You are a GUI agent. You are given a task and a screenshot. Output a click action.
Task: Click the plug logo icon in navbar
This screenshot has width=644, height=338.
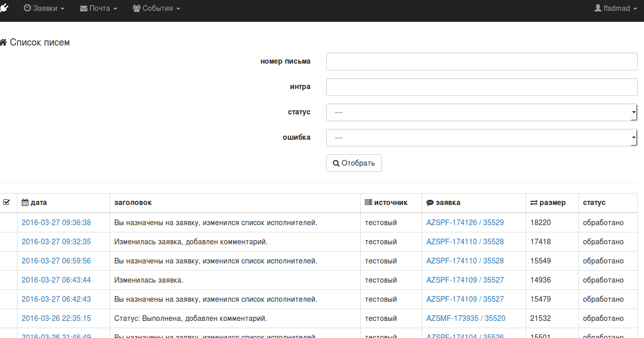(x=4, y=8)
